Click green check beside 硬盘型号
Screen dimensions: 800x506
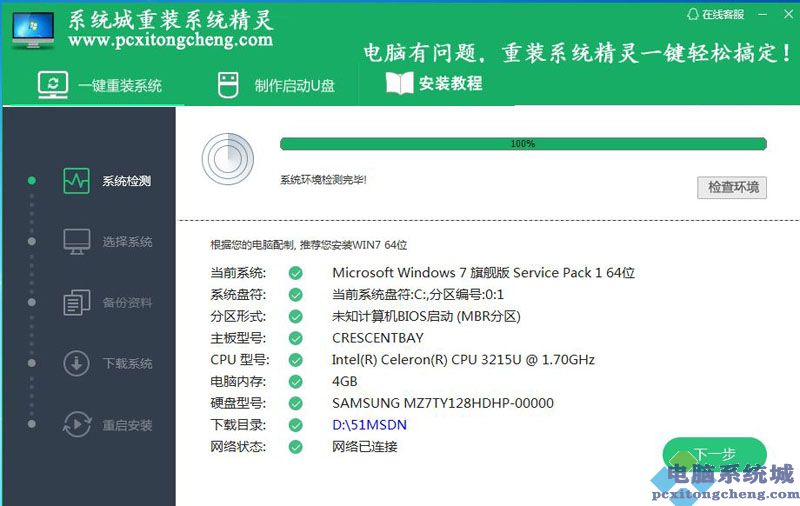295,403
